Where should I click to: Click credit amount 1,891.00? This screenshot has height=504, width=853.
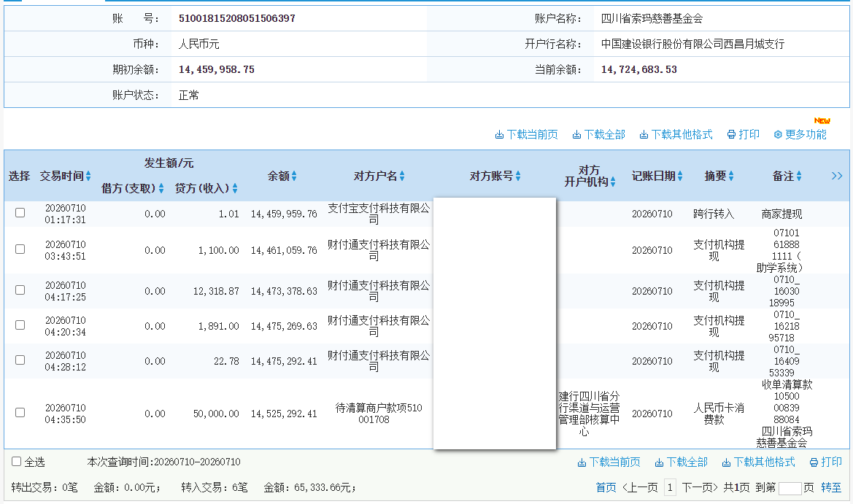tap(218, 326)
